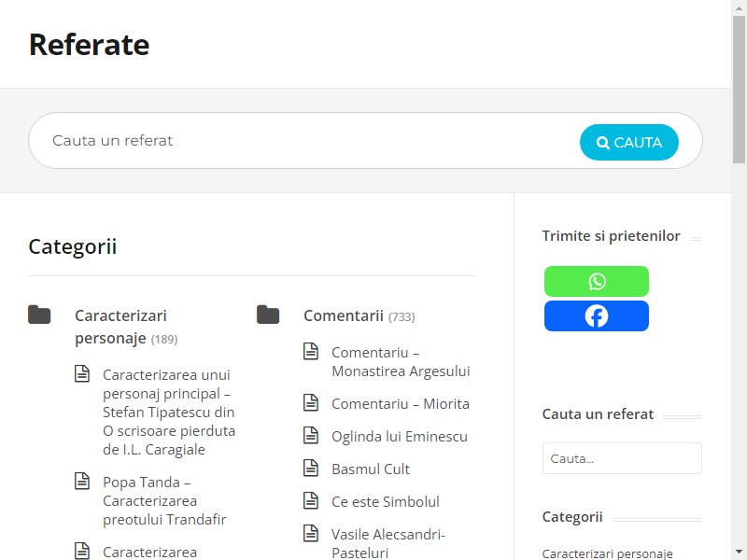This screenshot has width=747, height=560.
Task: Click document icon next to Comentariu – Miorita
Action: pyautogui.click(x=311, y=403)
